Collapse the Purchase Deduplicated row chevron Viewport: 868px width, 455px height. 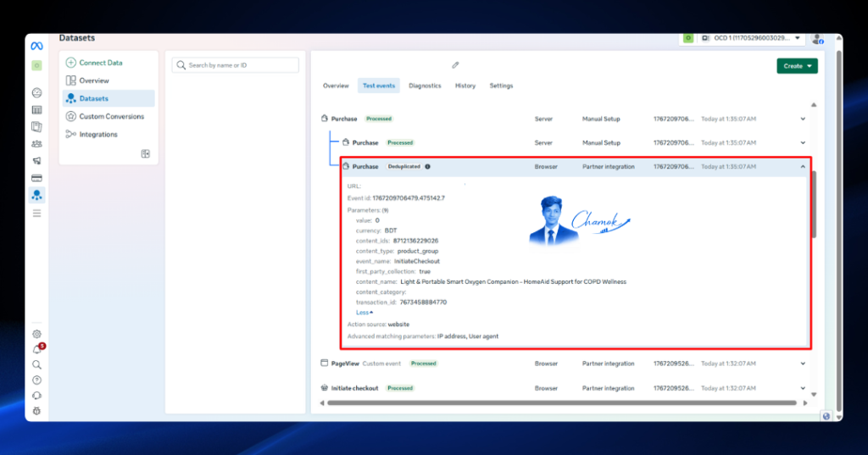click(803, 167)
